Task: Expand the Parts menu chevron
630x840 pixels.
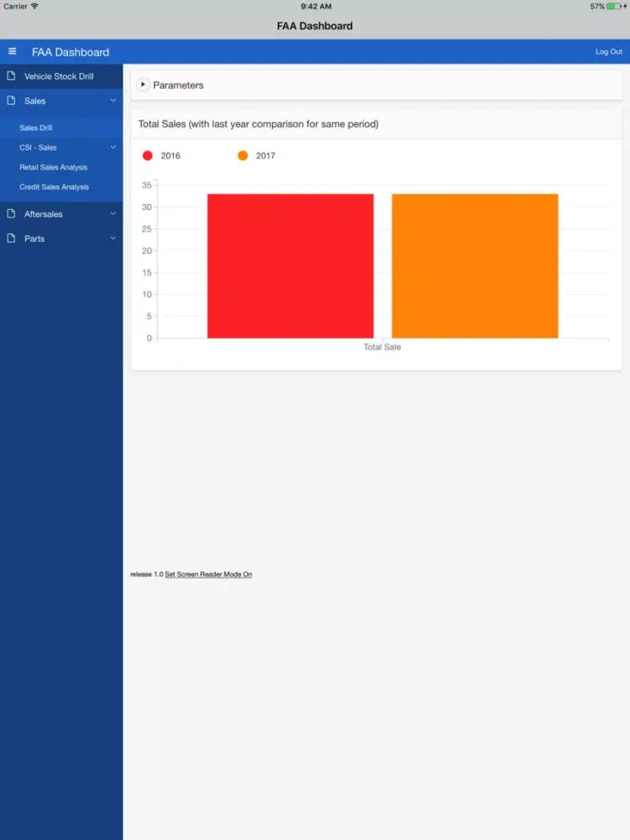Action: click(113, 238)
